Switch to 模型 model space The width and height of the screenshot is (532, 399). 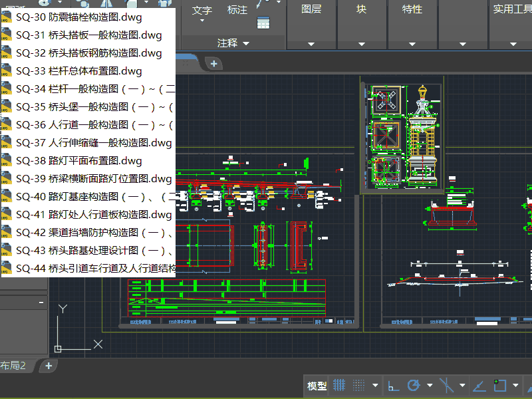coord(317,386)
